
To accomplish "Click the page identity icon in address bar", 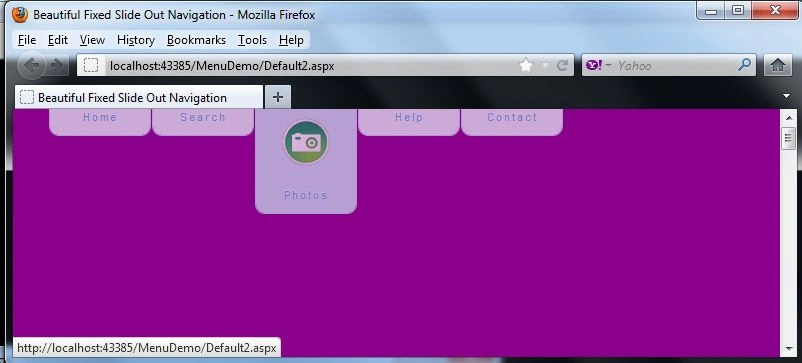I will [x=91, y=65].
